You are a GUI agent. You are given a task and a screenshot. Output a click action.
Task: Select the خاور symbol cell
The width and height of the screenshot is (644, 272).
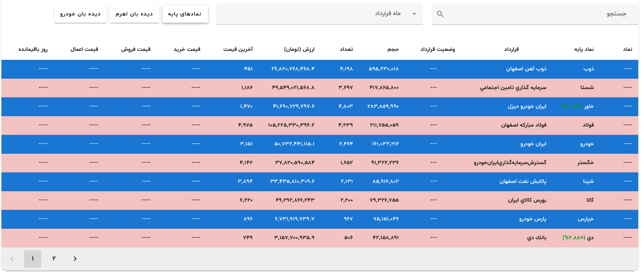(x=589, y=106)
